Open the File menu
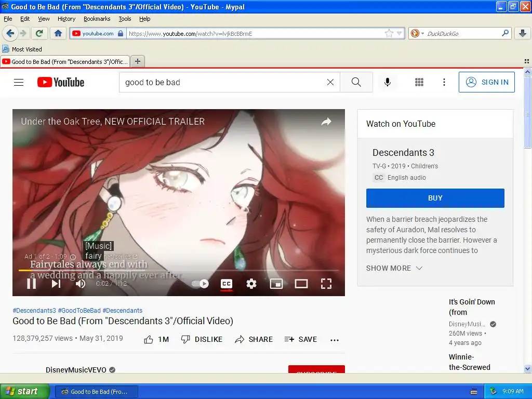 8,19
